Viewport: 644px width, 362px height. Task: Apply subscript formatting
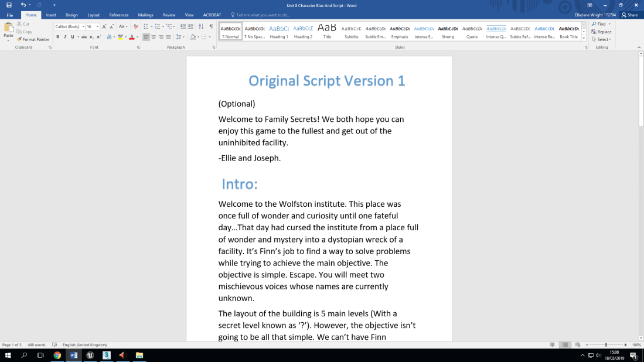pyautogui.click(x=91, y=36)
